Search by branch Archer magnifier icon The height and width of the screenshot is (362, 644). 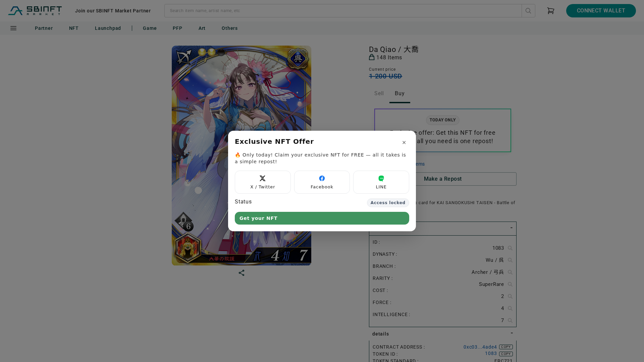[510, 272]
